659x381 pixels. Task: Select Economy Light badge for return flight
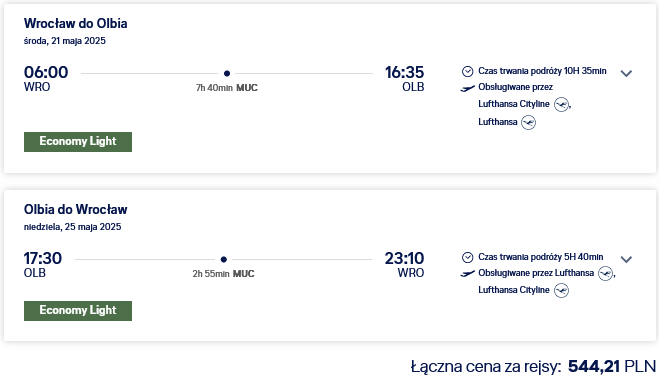(78, 311)
